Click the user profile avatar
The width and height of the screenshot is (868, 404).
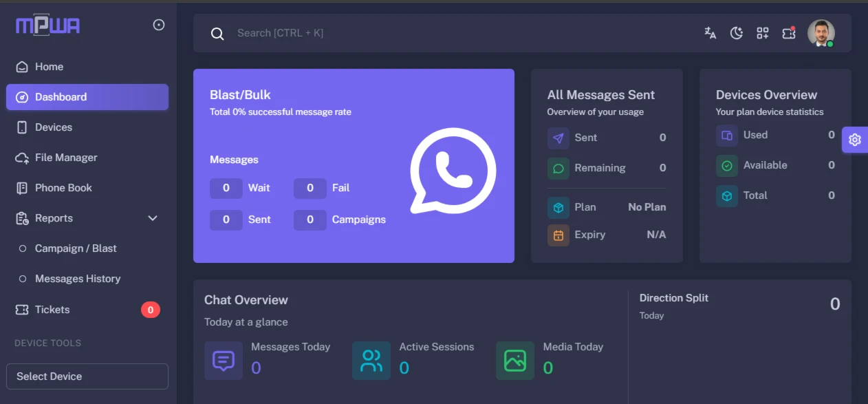pos(821,33)
